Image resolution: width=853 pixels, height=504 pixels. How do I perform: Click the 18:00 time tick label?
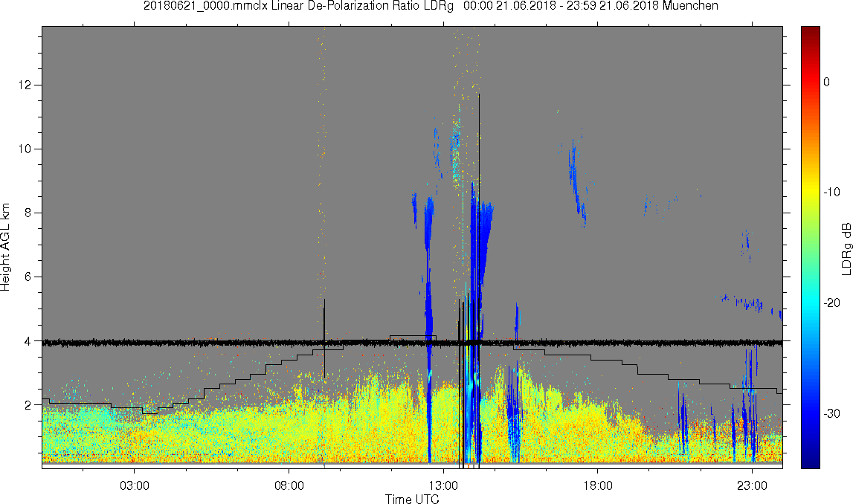click(598, 485)
